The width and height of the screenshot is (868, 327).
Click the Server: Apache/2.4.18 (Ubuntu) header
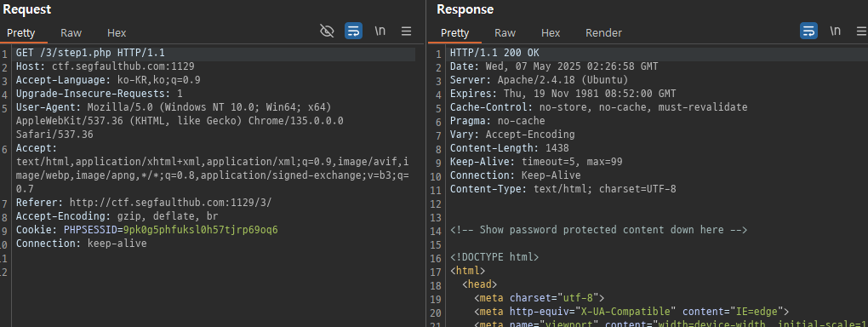tap(540, 80)
